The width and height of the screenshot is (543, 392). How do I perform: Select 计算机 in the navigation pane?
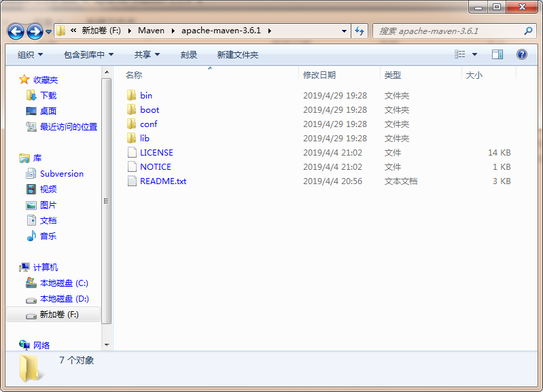pos(46,268)
